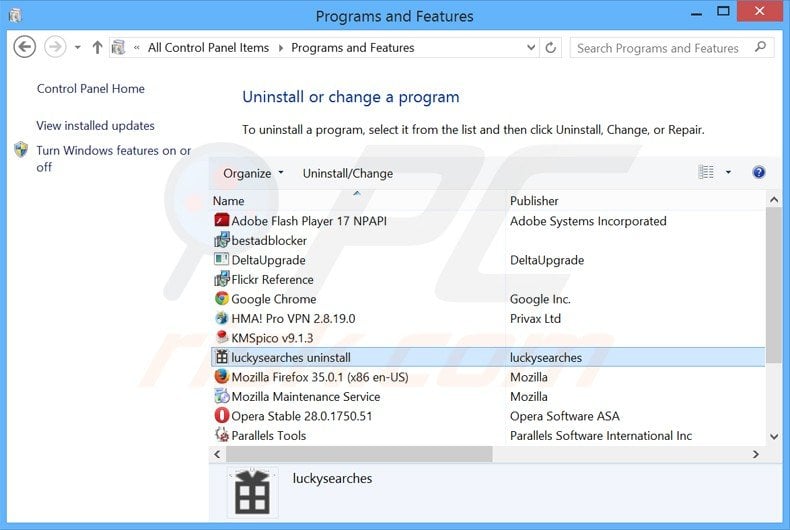Click the Mozilla Maintenance Service icon
This screenshot has width=790, height=530.
[x=222, y=396]
